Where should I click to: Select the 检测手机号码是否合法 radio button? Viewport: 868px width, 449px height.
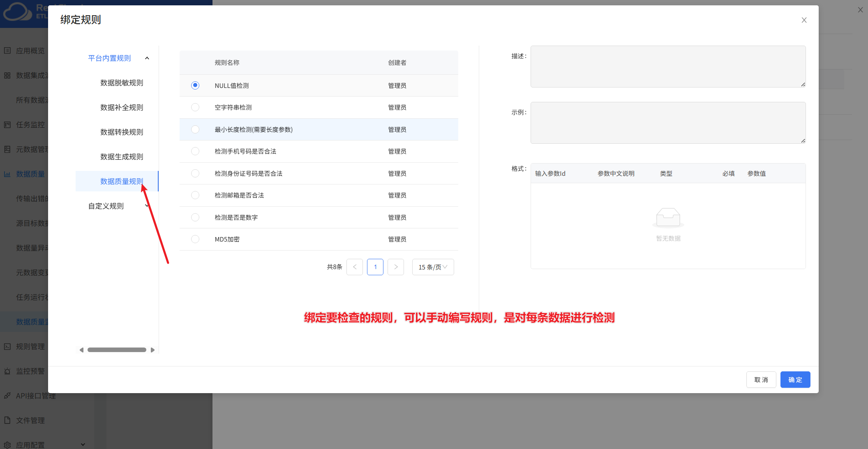click(x=195, y=151)
